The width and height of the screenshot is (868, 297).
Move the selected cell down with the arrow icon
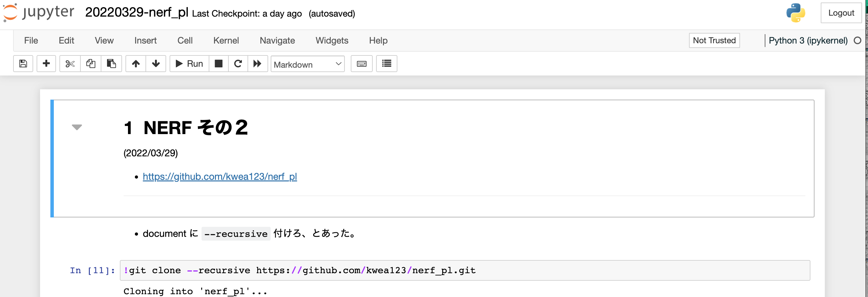point(156,64)
